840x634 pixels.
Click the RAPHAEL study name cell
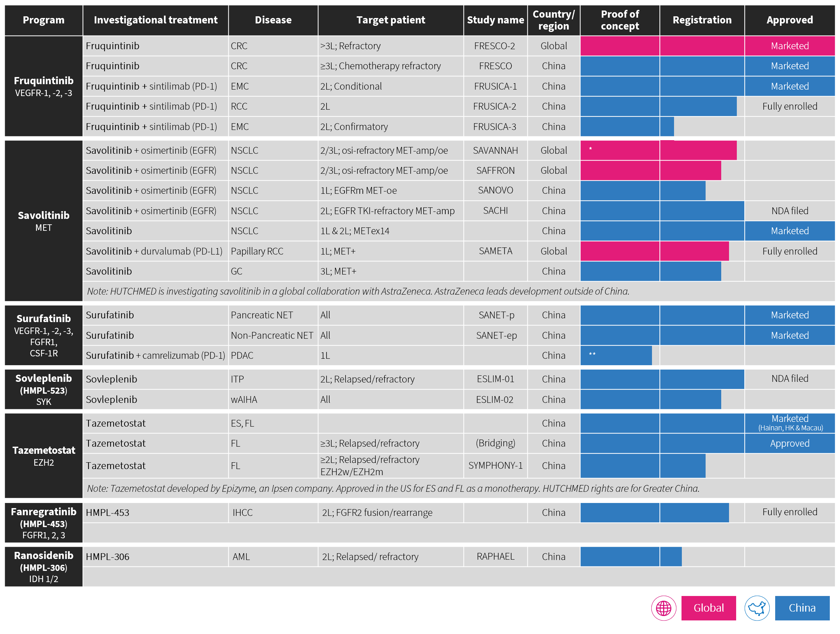click(495, 557)
